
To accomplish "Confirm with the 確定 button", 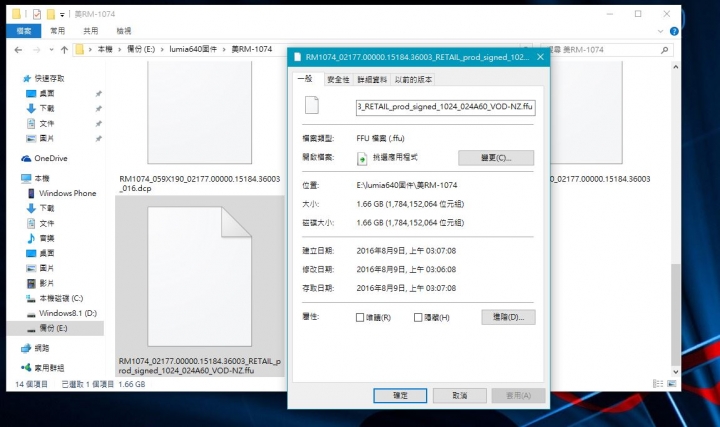I will (400, 395).
